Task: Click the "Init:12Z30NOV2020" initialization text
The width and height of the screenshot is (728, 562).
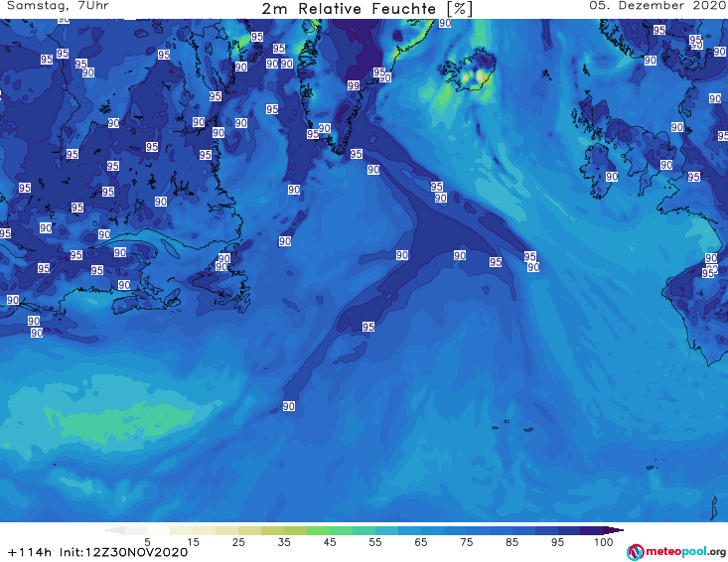Action: tap(123, 552)
